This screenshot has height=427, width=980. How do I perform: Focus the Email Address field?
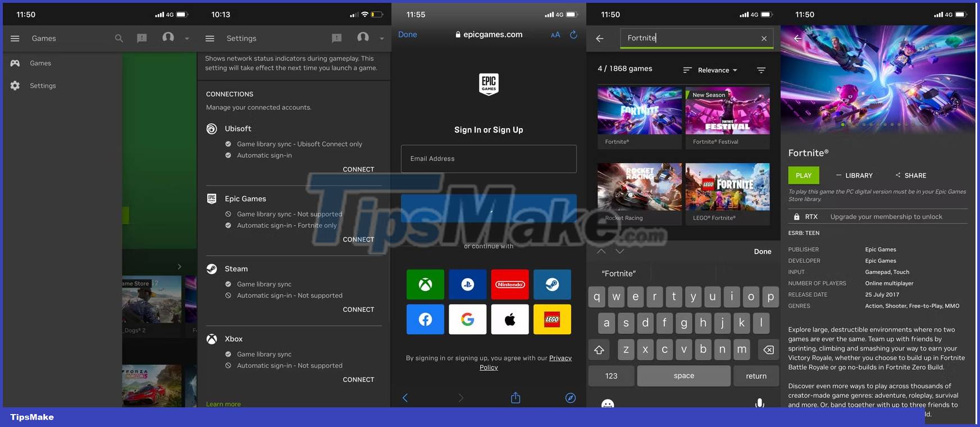(489, 159)
